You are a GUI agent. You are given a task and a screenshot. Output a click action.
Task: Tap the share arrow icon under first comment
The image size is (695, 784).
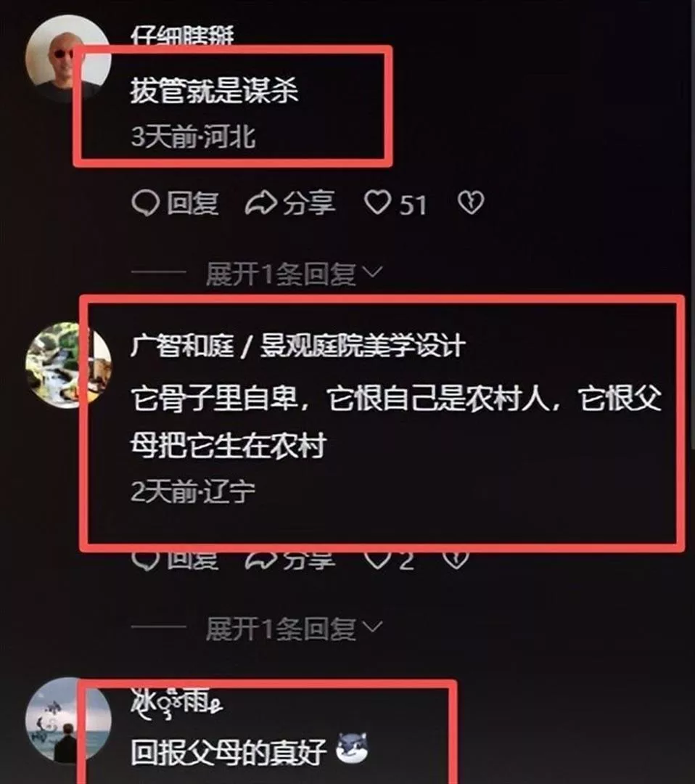pos(261,203)
